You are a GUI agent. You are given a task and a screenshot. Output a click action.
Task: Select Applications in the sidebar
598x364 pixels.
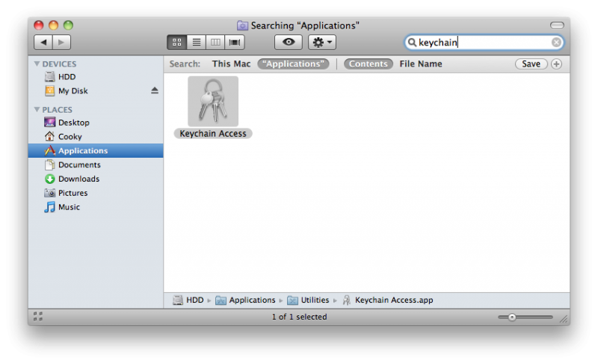point(96,150)
